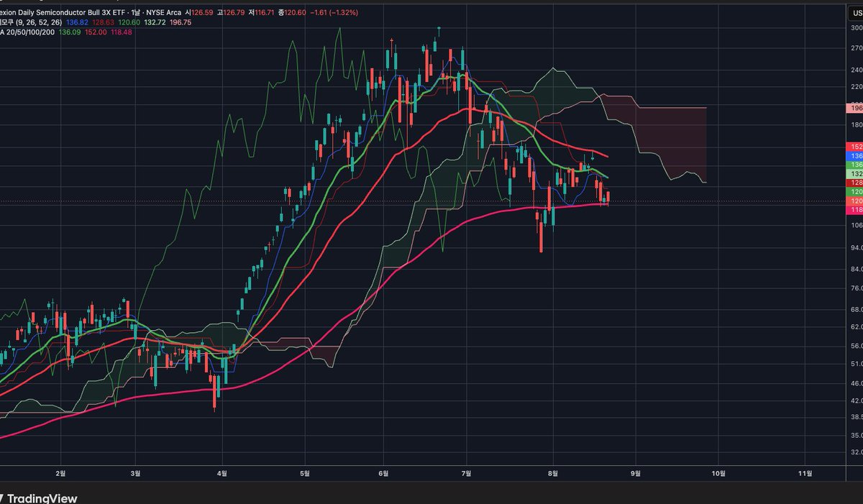Click the 76.0 tick on price axis
Image resolution: width=863 pixels, height=504 pixels.
click(857, 288)
